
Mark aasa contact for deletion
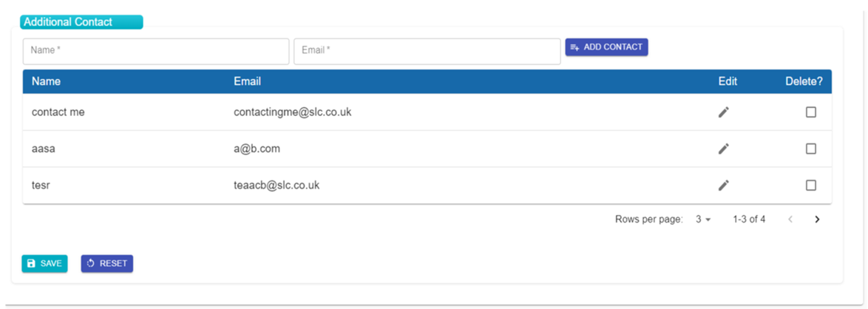[x=811, y=149]
